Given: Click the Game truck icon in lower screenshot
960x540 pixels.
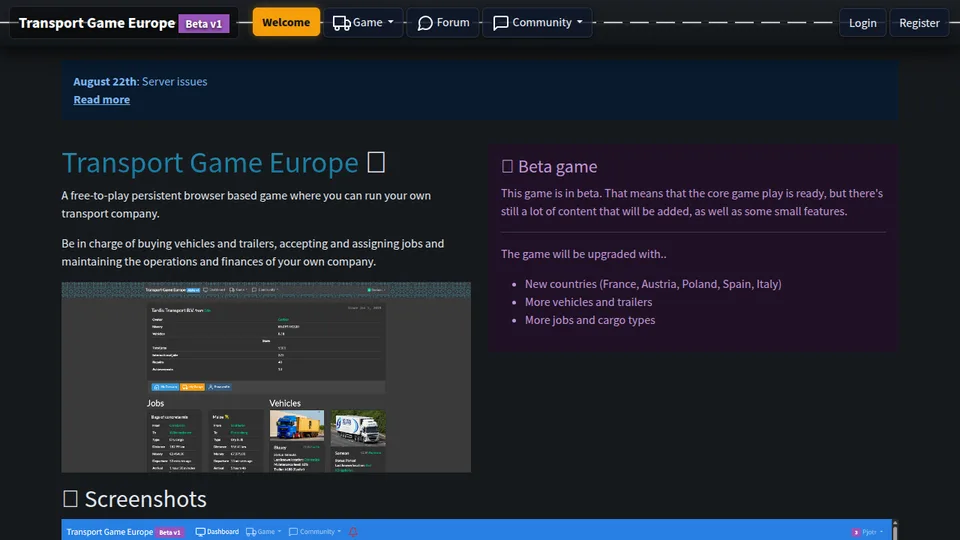Looking at the screenshot, I should click(251, 531).
